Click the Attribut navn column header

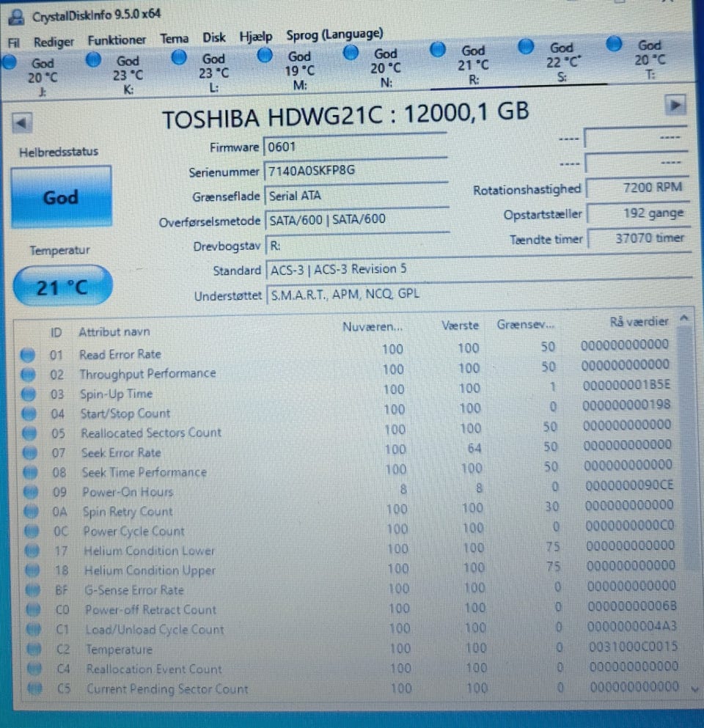[114, 331]
